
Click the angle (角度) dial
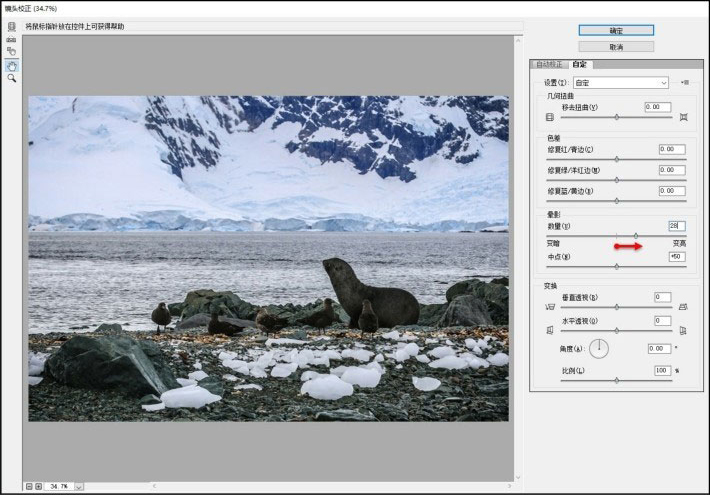point(598,349)
